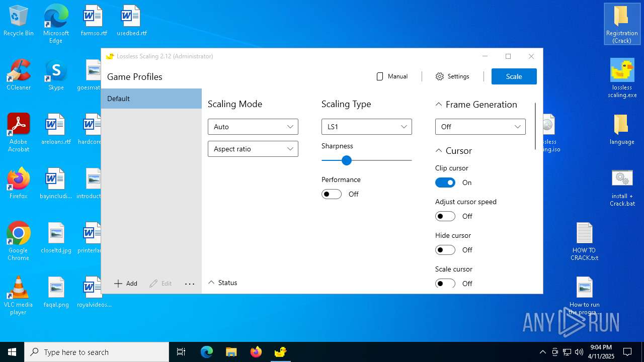Viewport: 644px width, 362px height.
Task: Enable the Scale cursor switch
Action: pos(445,284)
